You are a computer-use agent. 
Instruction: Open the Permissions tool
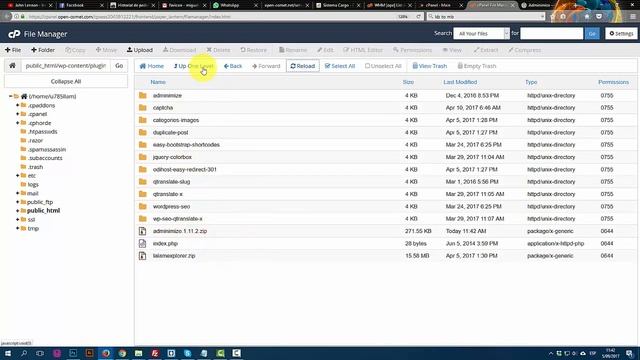[x=413, y=50]
